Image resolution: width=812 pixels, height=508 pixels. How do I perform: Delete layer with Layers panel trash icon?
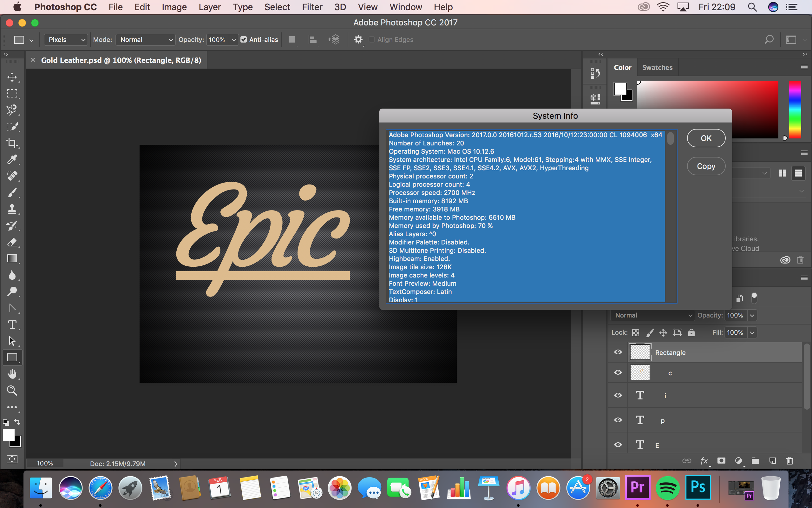click(790, 461)
